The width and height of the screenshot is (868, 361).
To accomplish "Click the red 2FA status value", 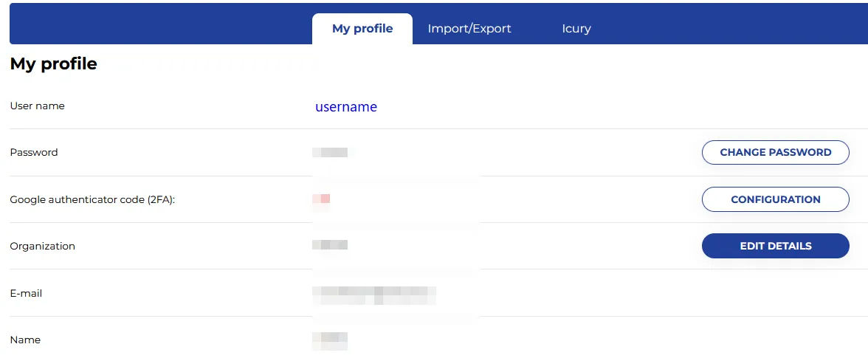I will tap(321, 199).
